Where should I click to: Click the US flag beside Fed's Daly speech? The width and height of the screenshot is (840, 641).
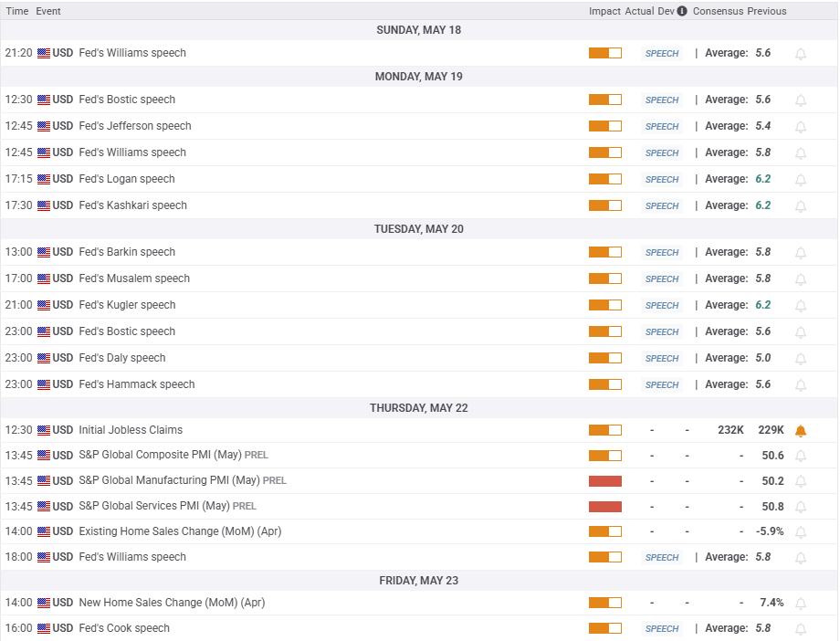(x=44, y=358)
